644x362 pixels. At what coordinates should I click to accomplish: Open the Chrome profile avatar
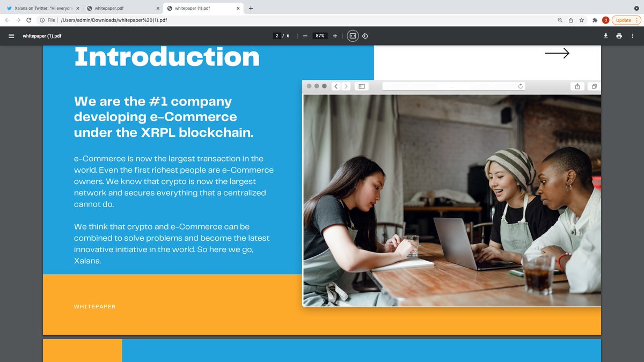pyautogui.click(x=605, y=20)
